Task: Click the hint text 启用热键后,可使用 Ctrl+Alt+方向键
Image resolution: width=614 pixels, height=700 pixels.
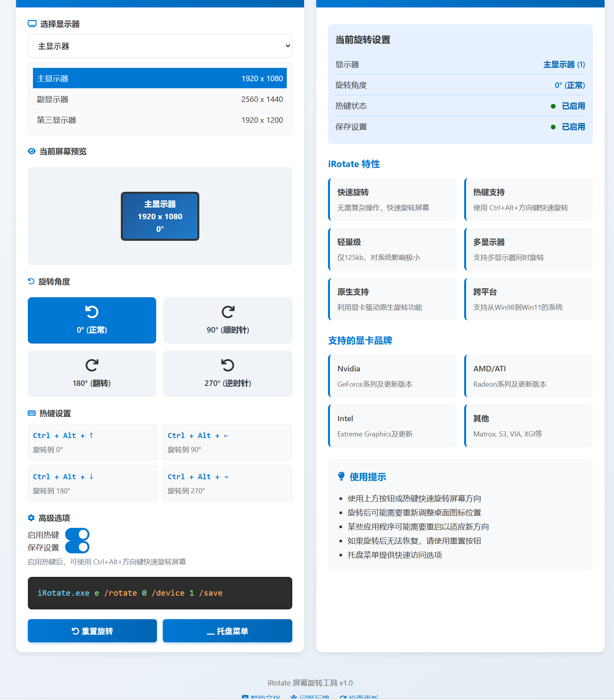Action: (x=107, y=562)
